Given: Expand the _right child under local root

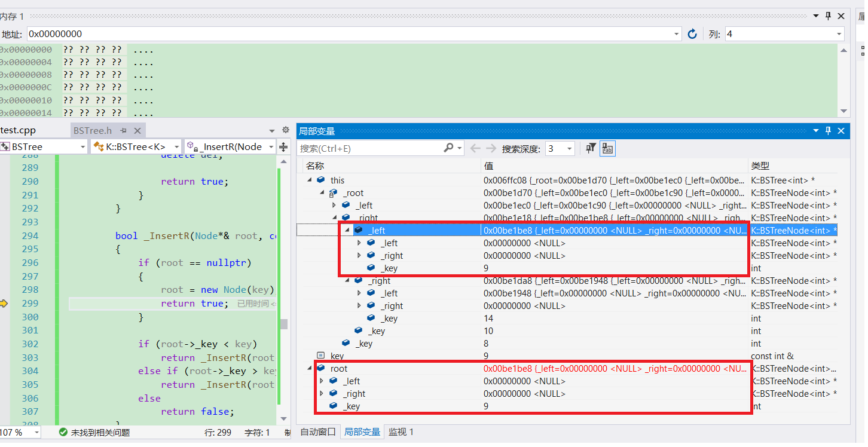Looking at the screenshot, I should [x=322, y=393].
